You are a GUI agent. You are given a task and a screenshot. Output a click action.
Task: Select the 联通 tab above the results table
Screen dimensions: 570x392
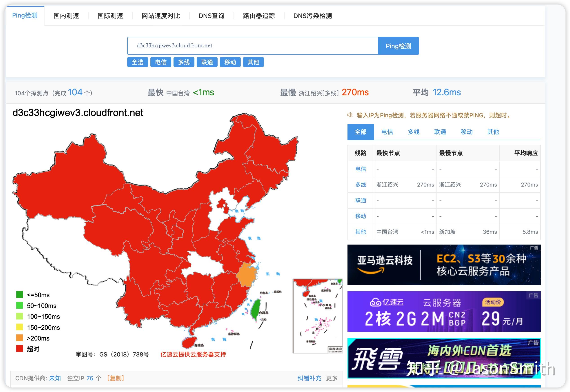coord(440,132)
